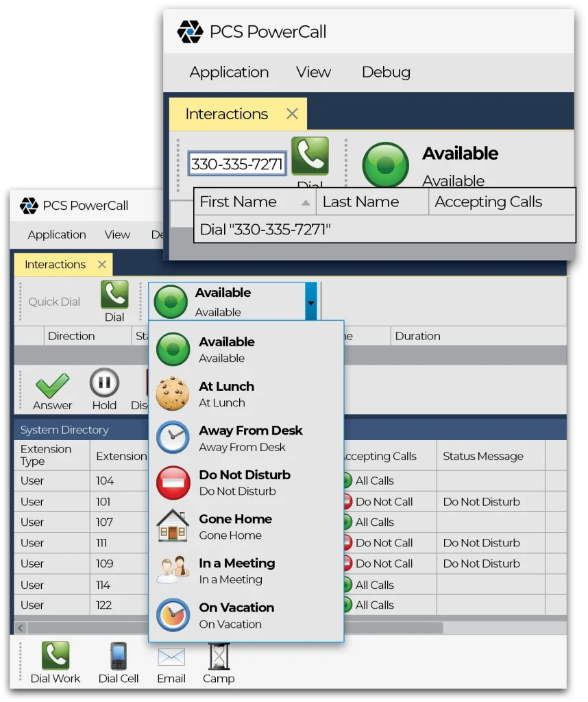Viewport: 588px width, 702px height.
Task: Click "All Calls" for extension 104
Action: [x=375, y=481]
